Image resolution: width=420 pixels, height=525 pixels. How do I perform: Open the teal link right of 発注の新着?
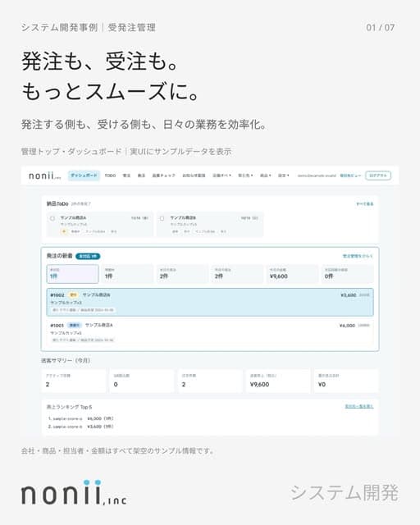[x=358, y=256]
